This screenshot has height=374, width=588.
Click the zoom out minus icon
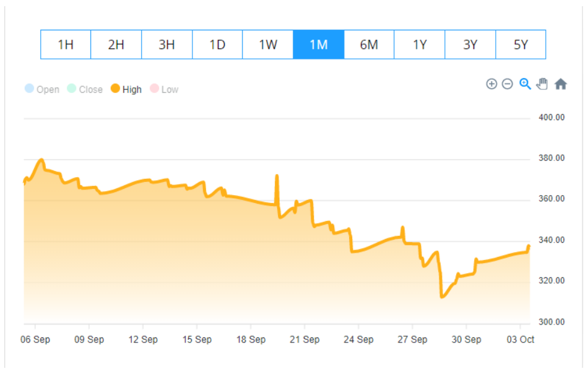tap(508, 84)
